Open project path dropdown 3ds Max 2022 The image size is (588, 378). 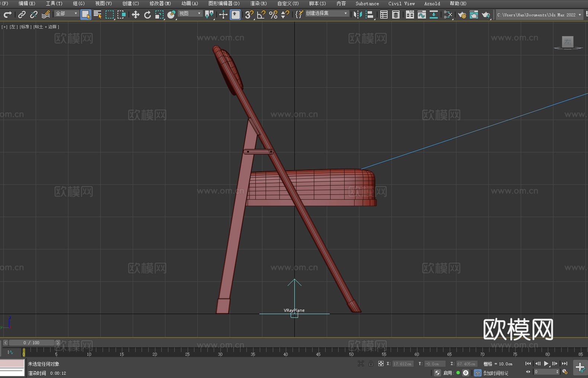point(539,15)
